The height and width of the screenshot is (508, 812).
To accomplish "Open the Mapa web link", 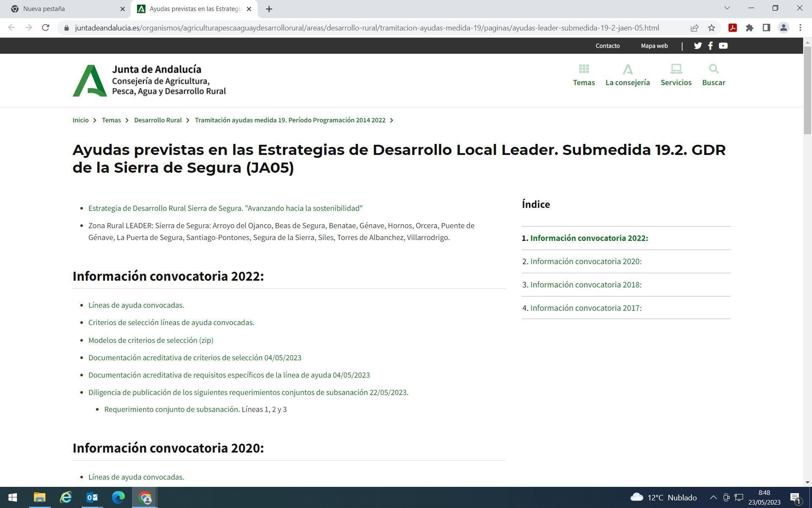I will coord(654,46).
